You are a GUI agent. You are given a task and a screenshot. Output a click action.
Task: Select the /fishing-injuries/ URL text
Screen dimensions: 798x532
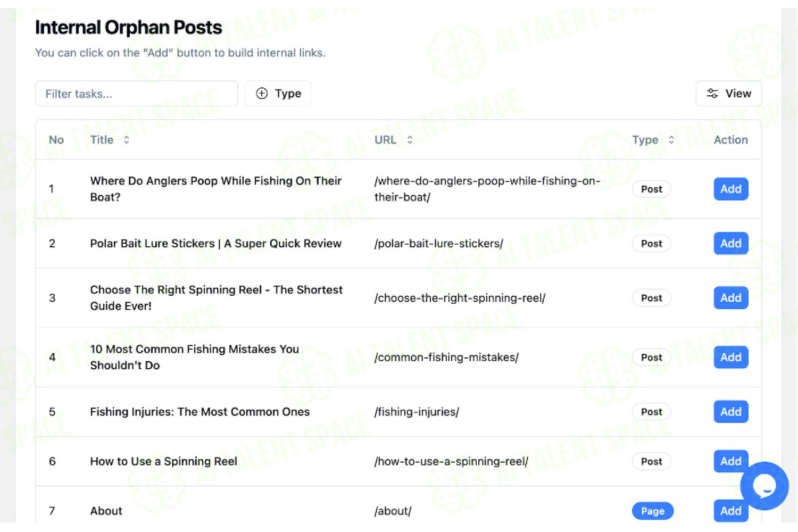click(x=417, y=412)
